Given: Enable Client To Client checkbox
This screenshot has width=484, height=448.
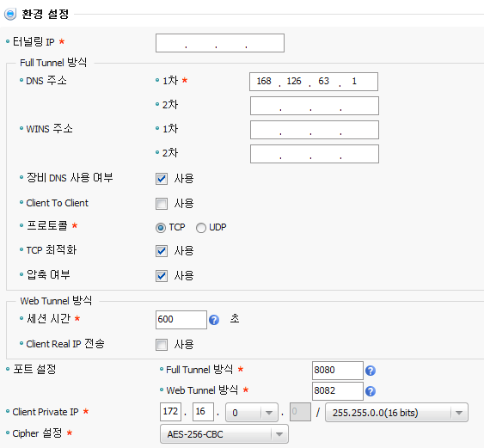Looking at the screenshot, I should pyautogui.click(x=162, y=204).
